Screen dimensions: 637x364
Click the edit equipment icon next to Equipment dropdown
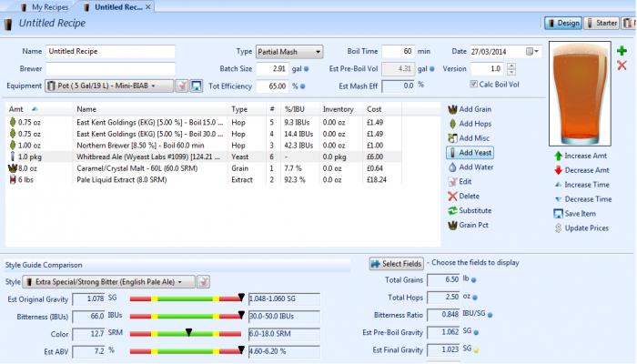(x=182, y=86)
